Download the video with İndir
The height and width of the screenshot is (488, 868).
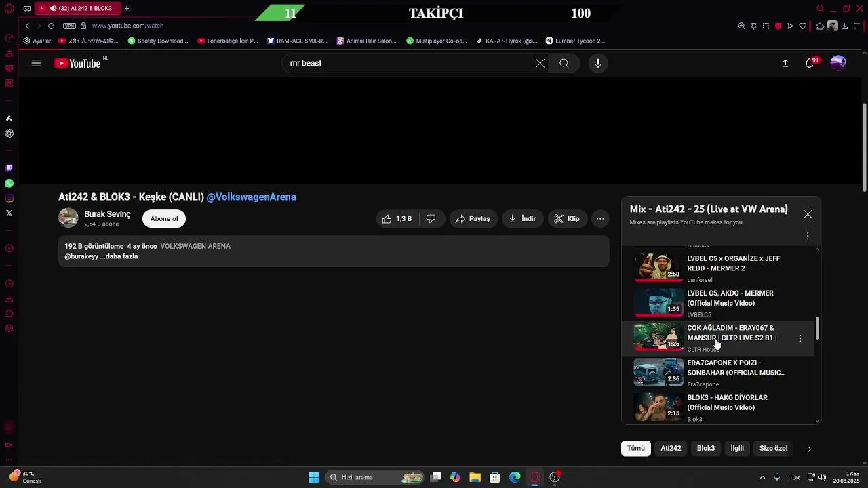pos(522,218)
